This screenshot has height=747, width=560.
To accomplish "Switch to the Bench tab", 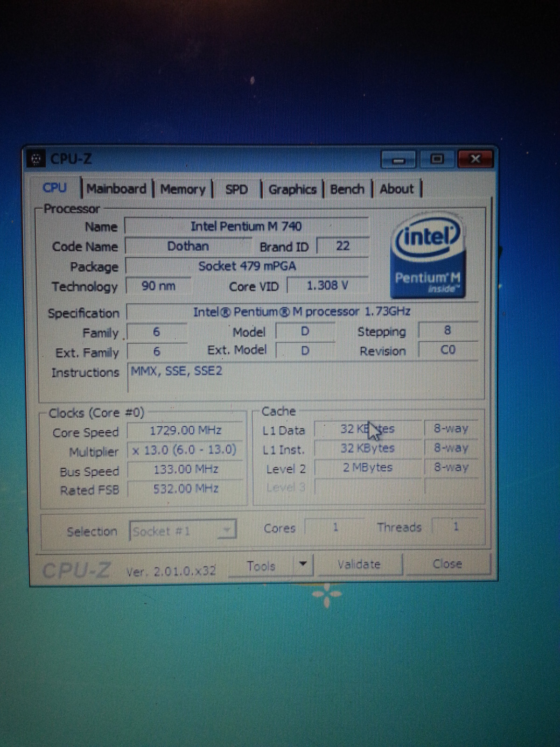I will 347,189.
